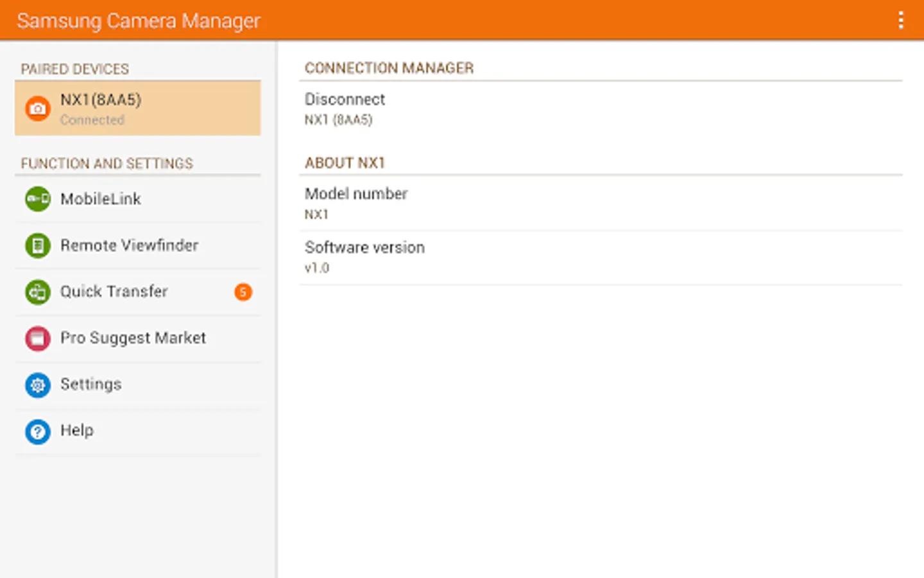
Task: Disconnect from the NX1 camera
Action: pos(601,109)
